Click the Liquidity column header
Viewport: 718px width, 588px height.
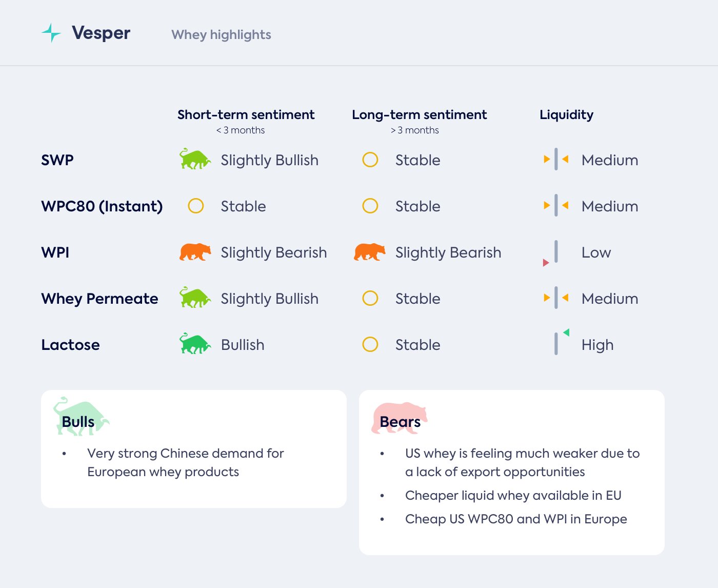[x=566, y=115]
